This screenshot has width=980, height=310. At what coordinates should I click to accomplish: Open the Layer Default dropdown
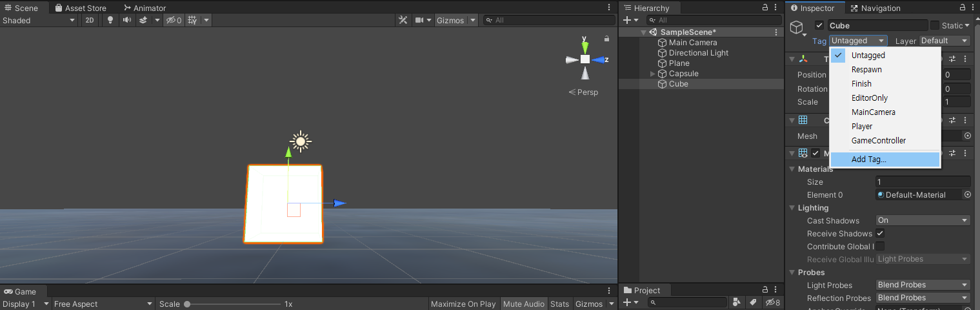coord(945,41)
